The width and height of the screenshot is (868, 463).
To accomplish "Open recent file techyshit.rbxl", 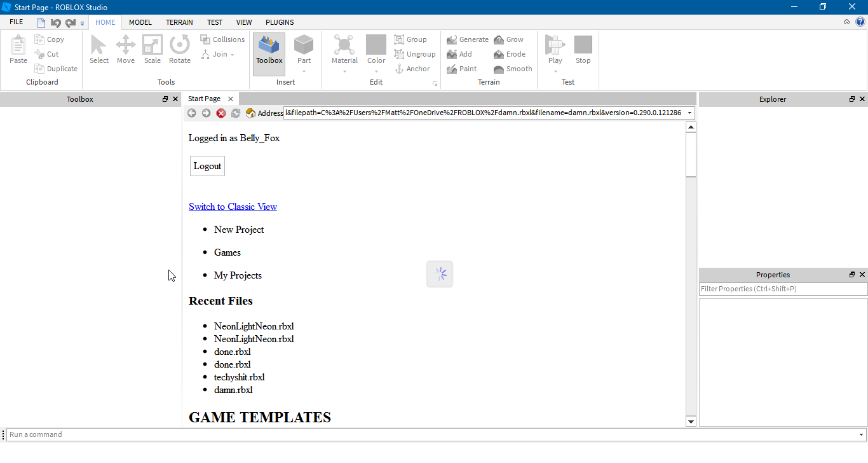I will coord(239,377).
